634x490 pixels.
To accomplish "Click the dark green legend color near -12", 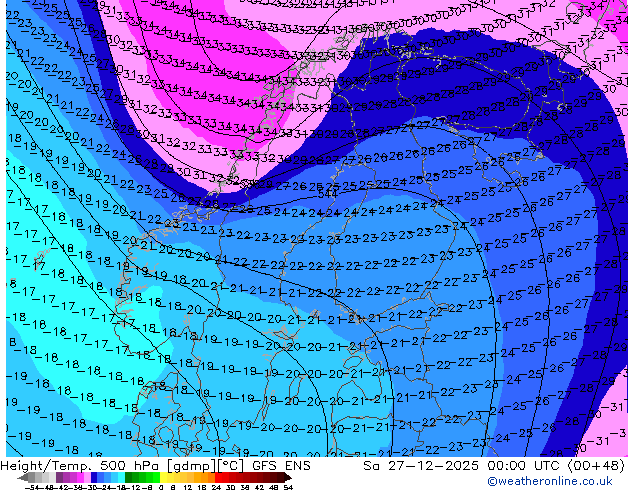I will click(x=129, y=477).
